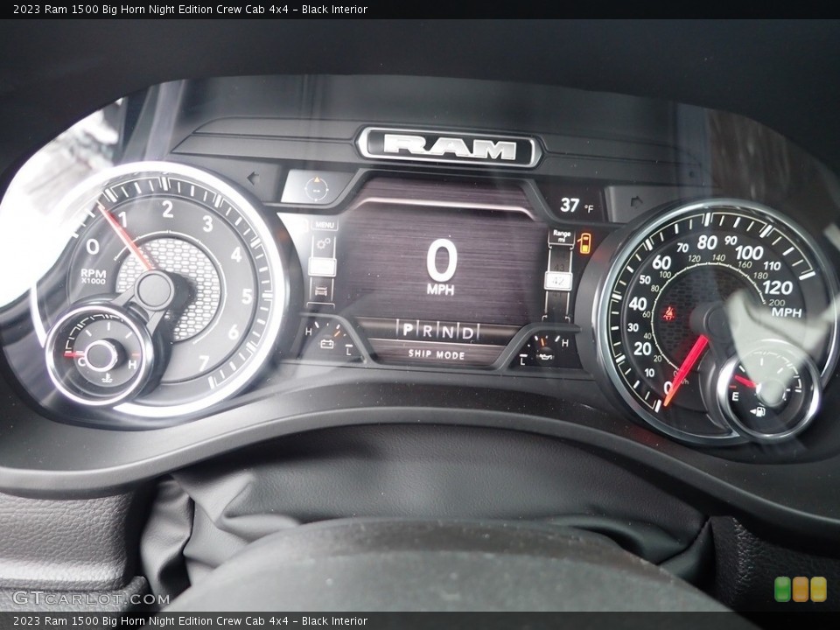Select the MENU label
Screen dimensions: 840x630
point(324,225)
